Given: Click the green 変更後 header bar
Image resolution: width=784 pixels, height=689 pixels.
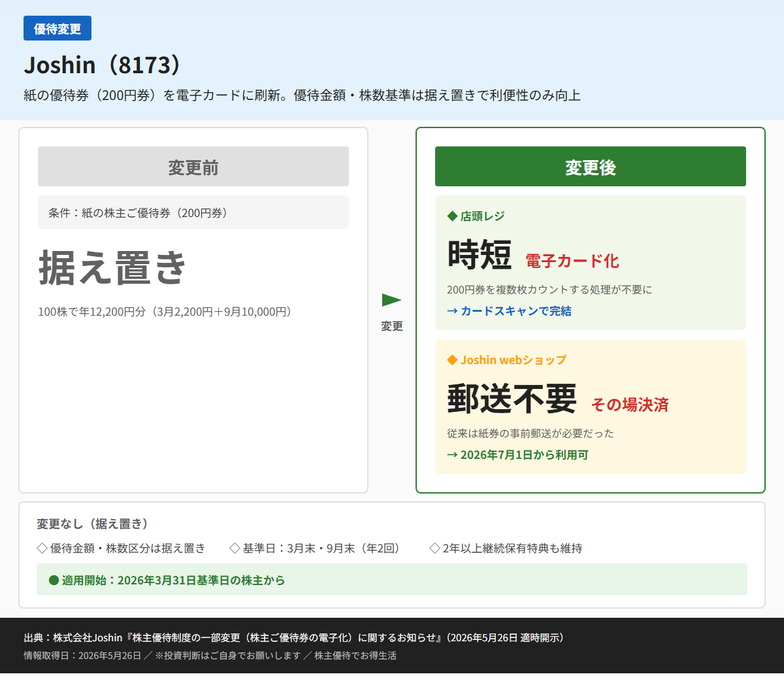Looking at the screenshot, I should [591, 167].
